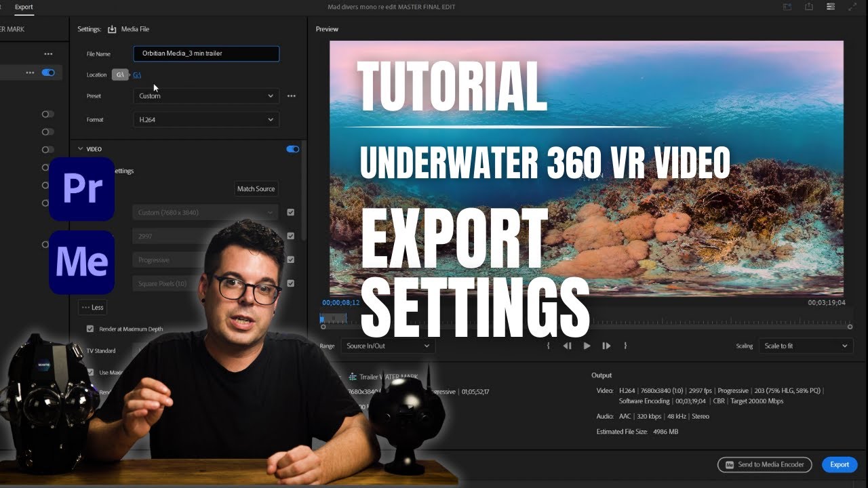The height and width of the screenshot is (488, 868).
Task: Click the Quick Export share icon
Action: [809, 7]
